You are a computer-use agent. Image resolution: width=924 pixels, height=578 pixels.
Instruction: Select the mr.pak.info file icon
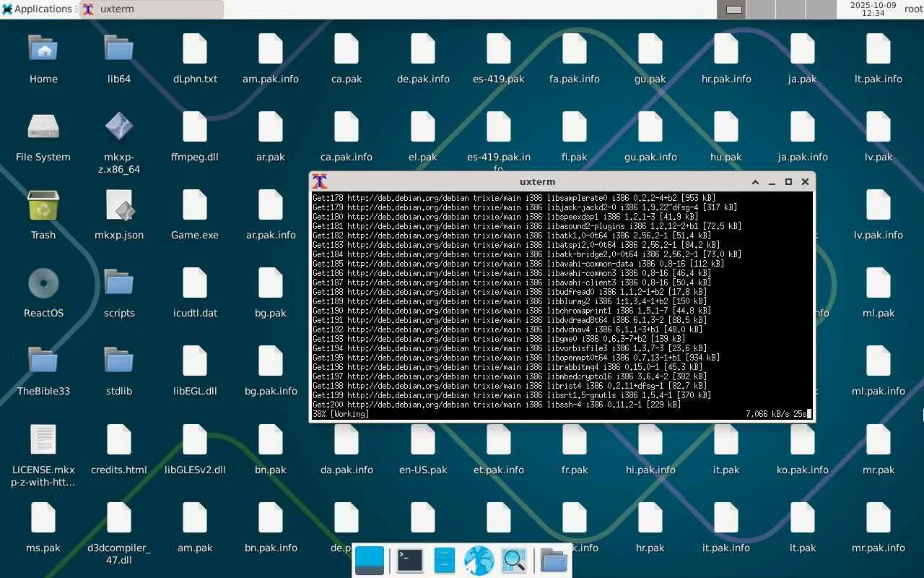879,518
